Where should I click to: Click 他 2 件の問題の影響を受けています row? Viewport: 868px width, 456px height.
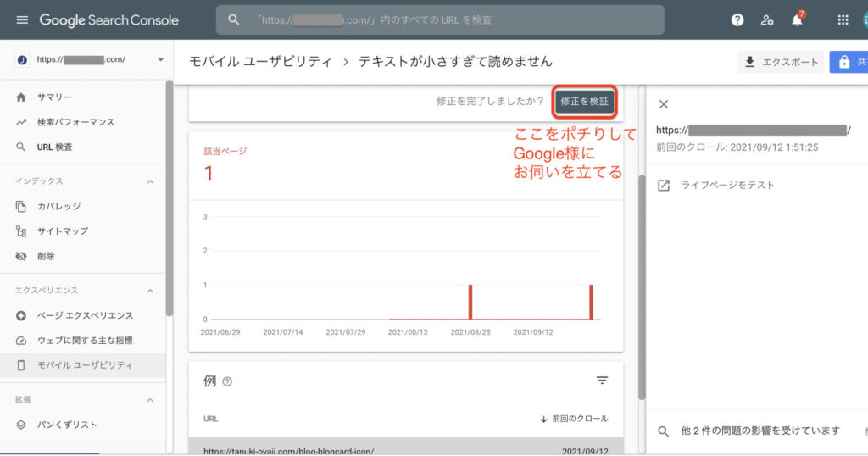tap(757, 431)
